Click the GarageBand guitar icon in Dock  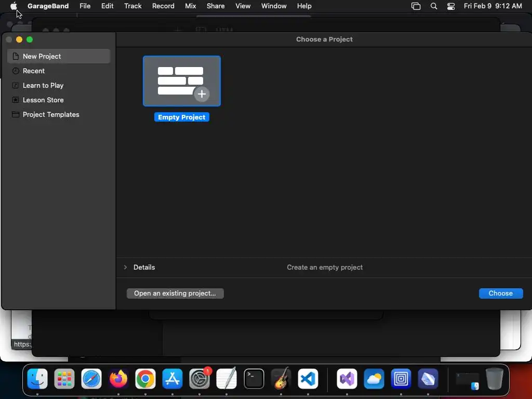point(281,379)
